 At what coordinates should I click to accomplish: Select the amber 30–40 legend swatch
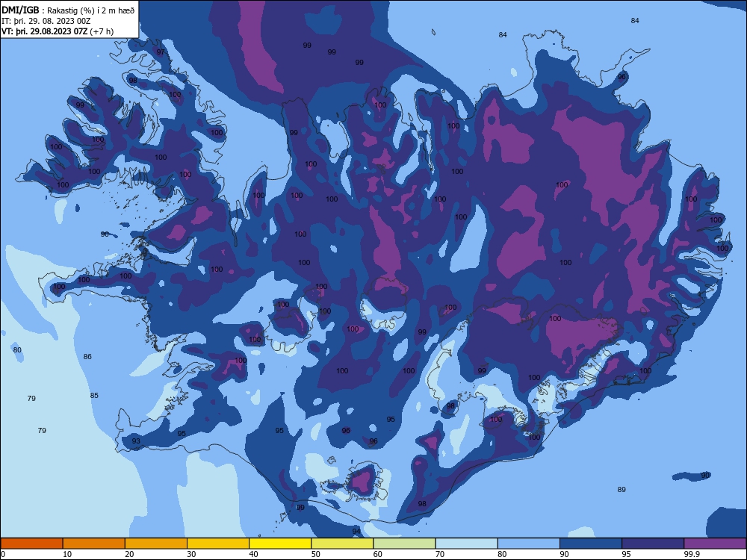coord(218,544)
